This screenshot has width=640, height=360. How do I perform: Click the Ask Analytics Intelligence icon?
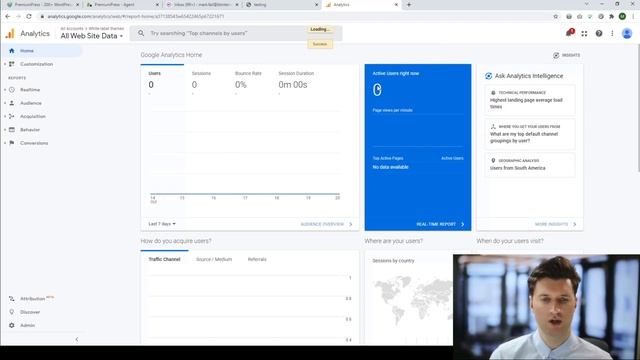click(x=488, y=76)
